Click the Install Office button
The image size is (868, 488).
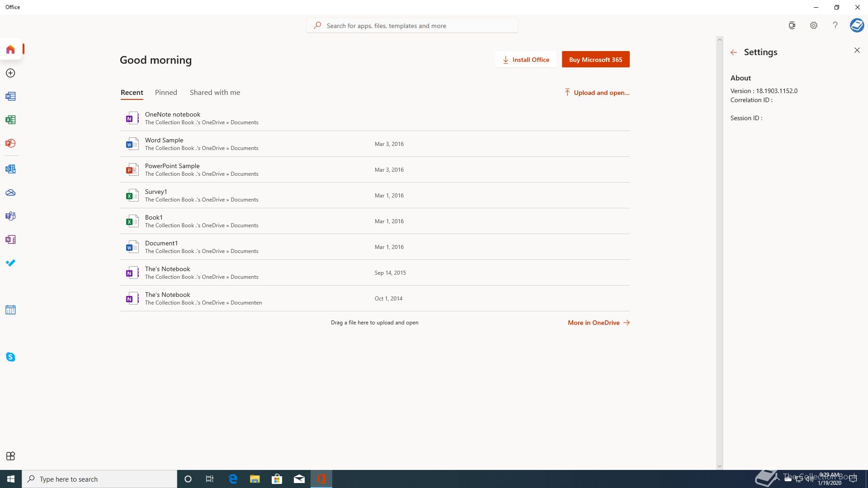coord(526,59)
